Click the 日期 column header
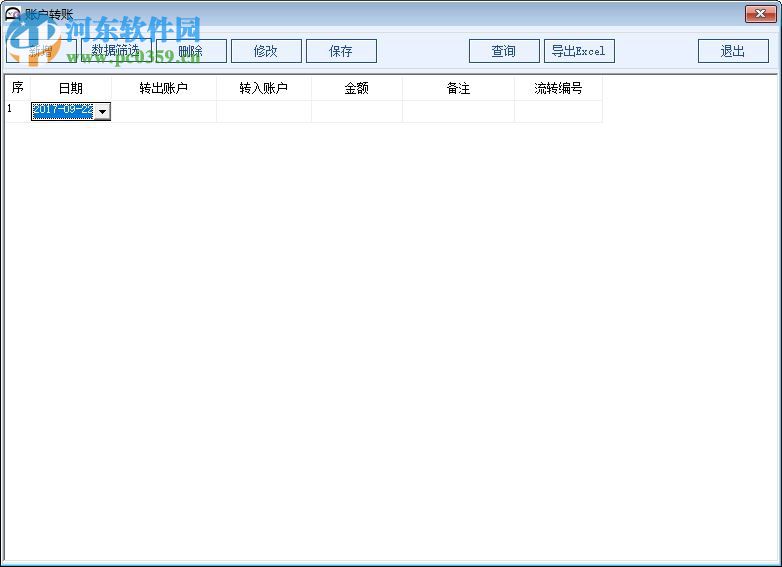The width and height of the screenshot is (782, 567). click(71, 88)
